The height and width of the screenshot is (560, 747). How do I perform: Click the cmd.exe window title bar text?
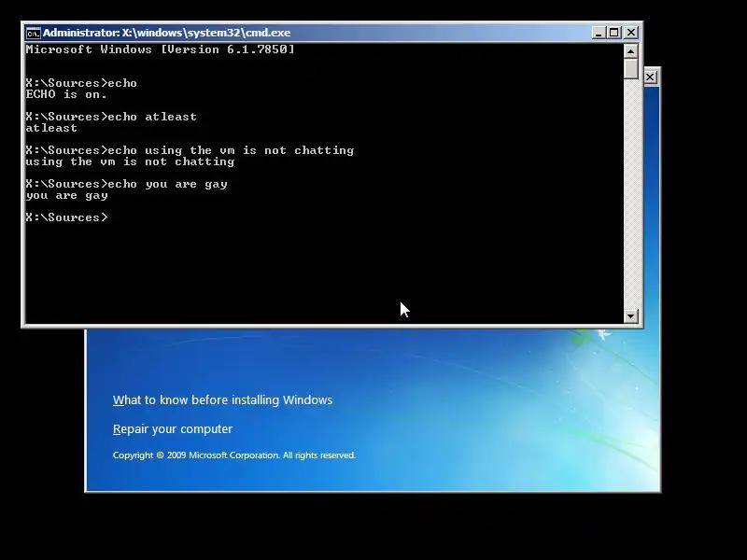(x=166, y=33)
